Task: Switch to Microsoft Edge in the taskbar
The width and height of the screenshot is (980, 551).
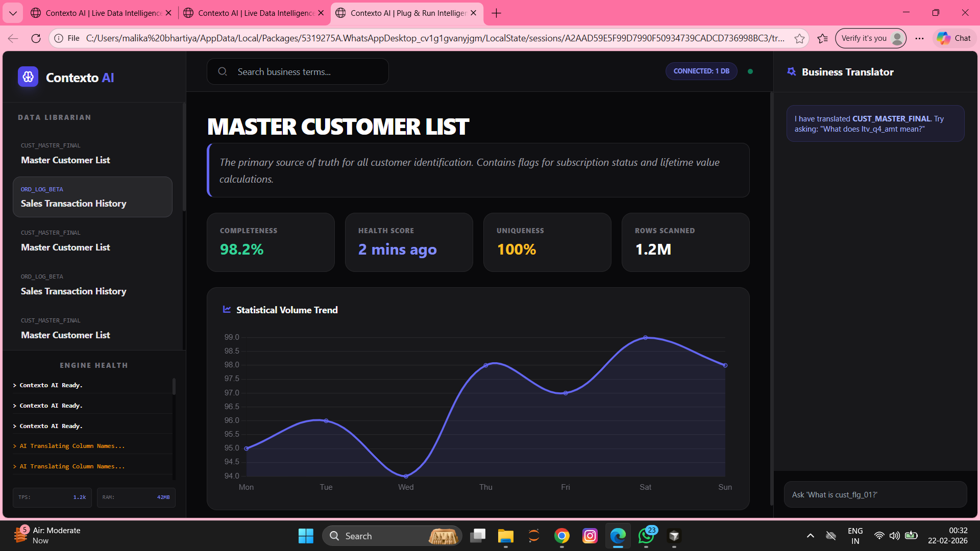Action: coord(618,536)
